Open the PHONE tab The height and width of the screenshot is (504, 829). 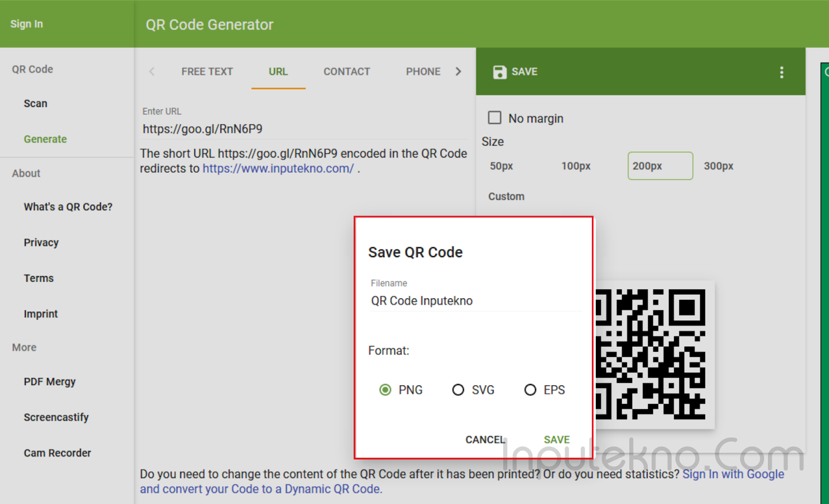pyautogui.click(x=423, y=71)
